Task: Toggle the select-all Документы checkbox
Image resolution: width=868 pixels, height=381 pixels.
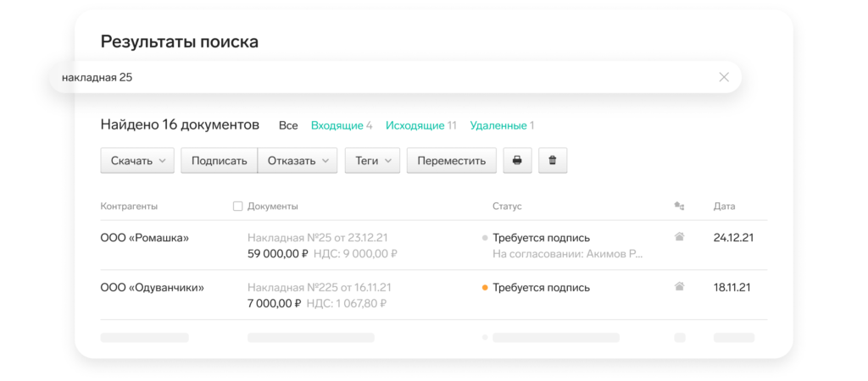Action: [237, 206]
